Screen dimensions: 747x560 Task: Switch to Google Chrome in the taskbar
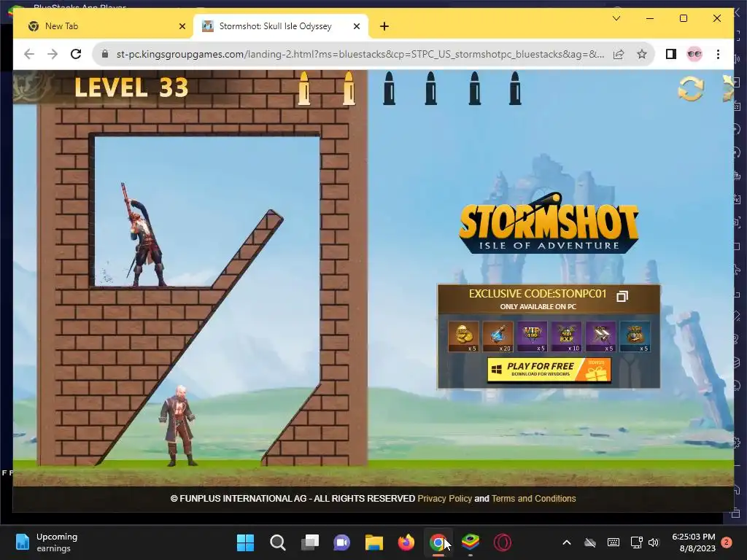coord(438,542)
